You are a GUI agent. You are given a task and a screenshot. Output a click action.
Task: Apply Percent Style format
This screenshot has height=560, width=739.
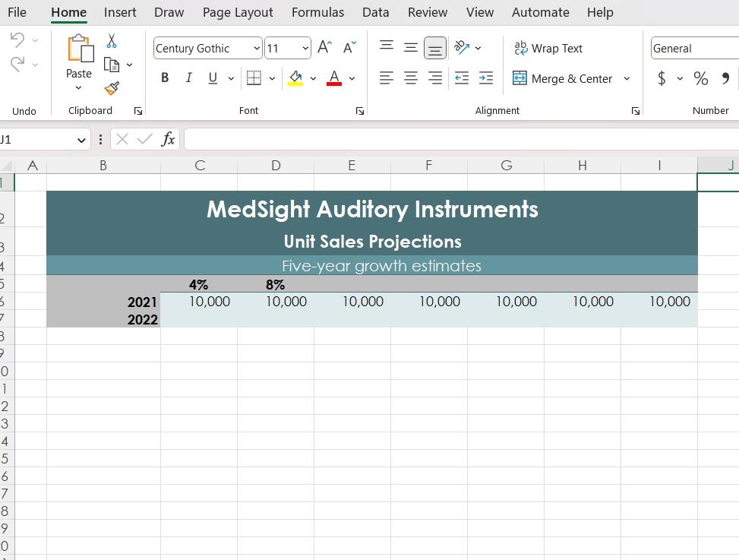[700, 78]
